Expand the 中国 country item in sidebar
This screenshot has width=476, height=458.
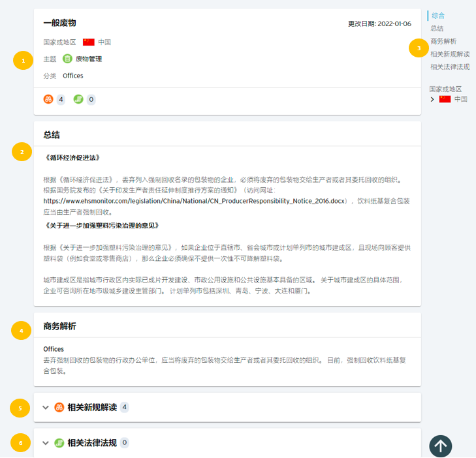point(432,99)
